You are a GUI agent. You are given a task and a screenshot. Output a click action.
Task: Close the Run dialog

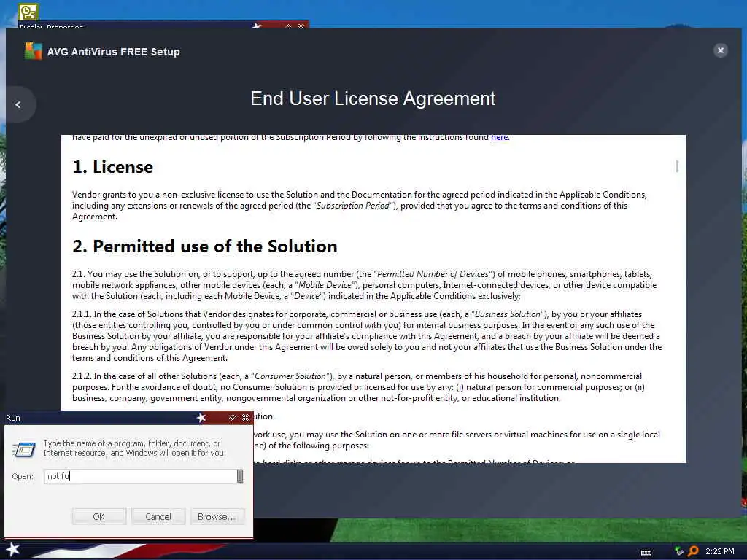[245, 418]
